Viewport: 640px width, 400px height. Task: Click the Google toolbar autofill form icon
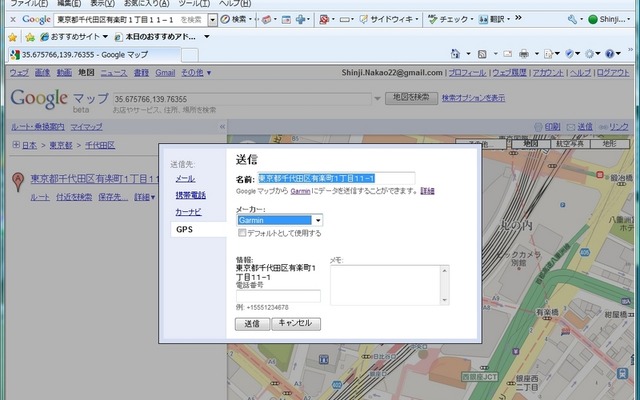coord(345,19)
